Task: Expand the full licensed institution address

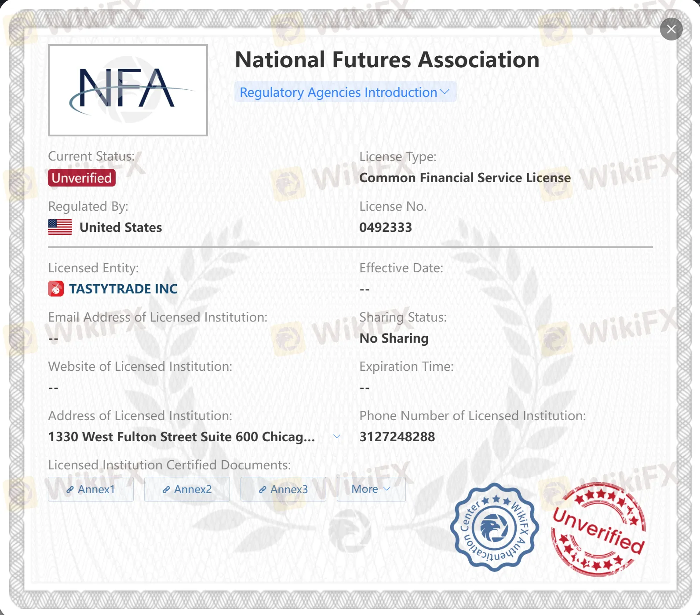Action: (x=337, y=436)
